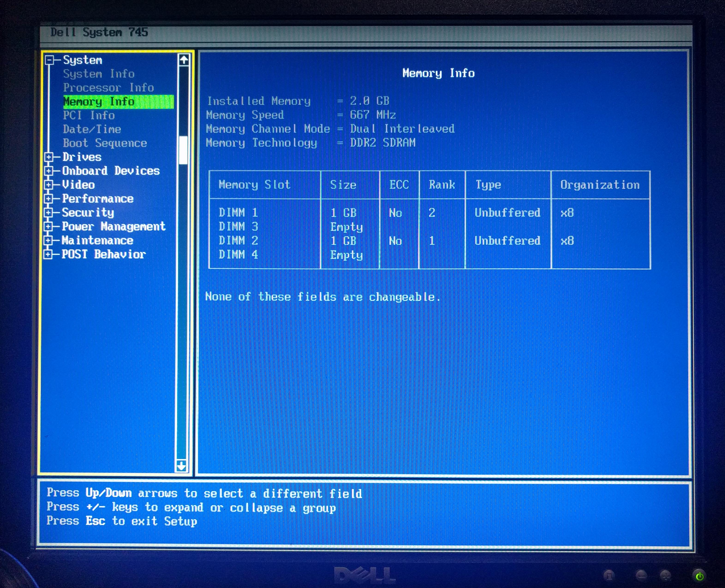Screen dimensions: 725x588
Task: Select Boot Sequence
Action: pyautogui.click(x=105, y=143)
